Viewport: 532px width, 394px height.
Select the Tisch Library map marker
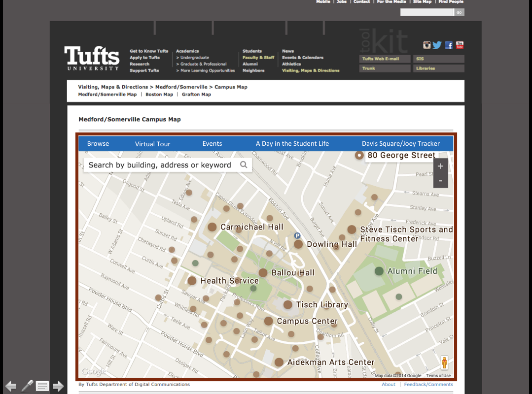click(288, 305)
